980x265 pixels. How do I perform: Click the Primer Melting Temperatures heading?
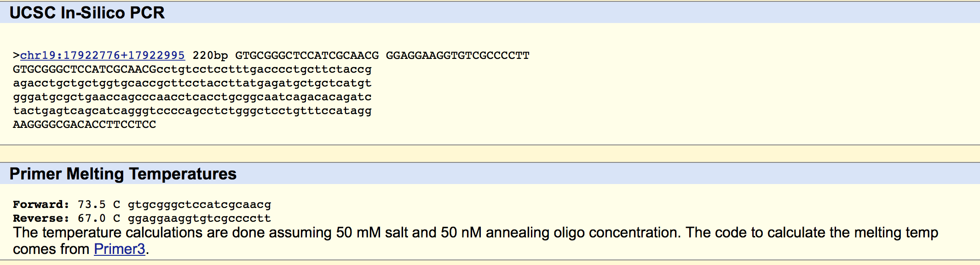[x=123, y=174]
